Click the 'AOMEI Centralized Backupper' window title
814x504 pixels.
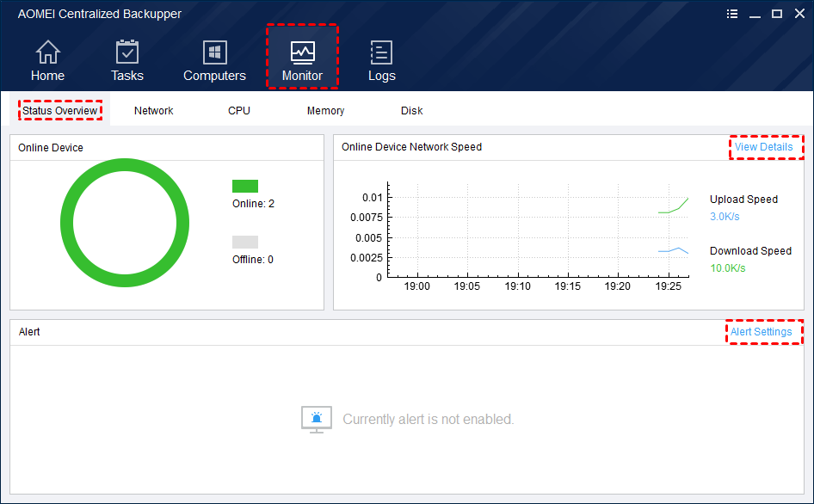click(x=99, y=14)
